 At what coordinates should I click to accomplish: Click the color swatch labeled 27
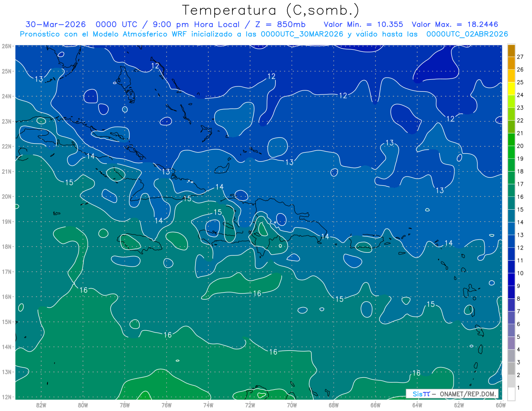click(511, 51)
